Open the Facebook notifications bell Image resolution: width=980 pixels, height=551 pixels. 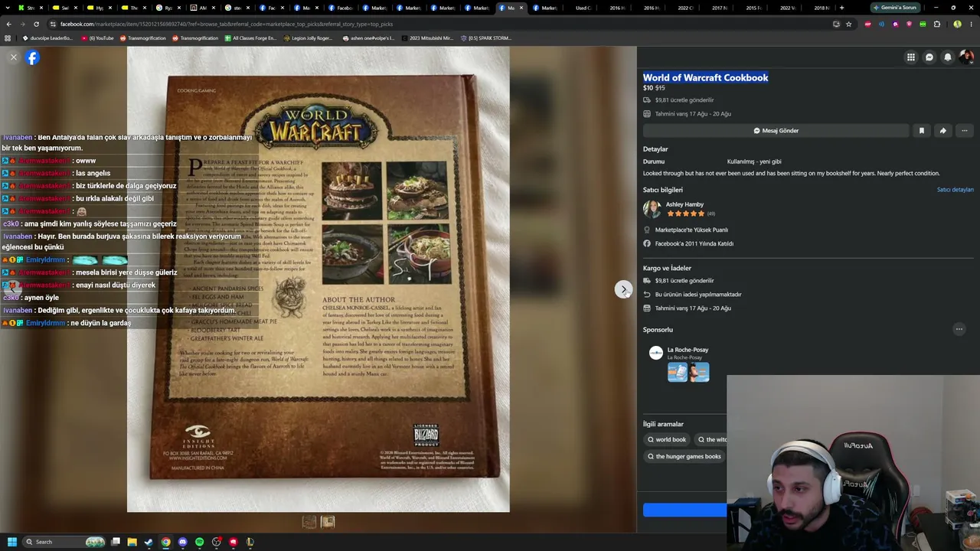click(948, 57)
